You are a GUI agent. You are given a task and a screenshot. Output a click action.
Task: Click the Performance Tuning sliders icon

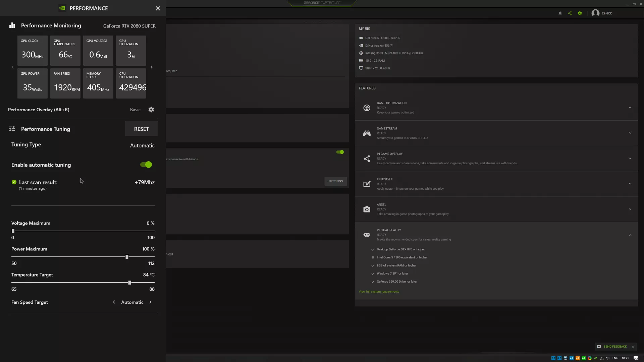(12, 129)
